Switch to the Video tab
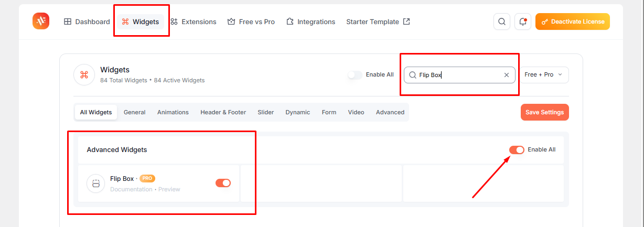 [x=356, y=112]
